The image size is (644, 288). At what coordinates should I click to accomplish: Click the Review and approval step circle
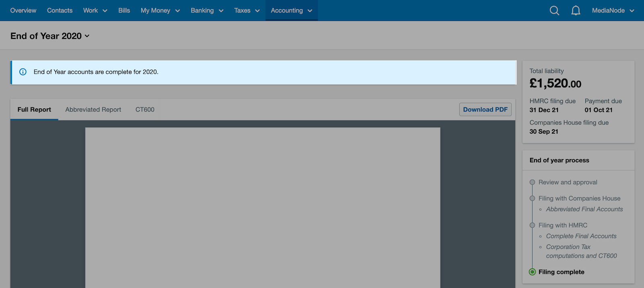532,182
